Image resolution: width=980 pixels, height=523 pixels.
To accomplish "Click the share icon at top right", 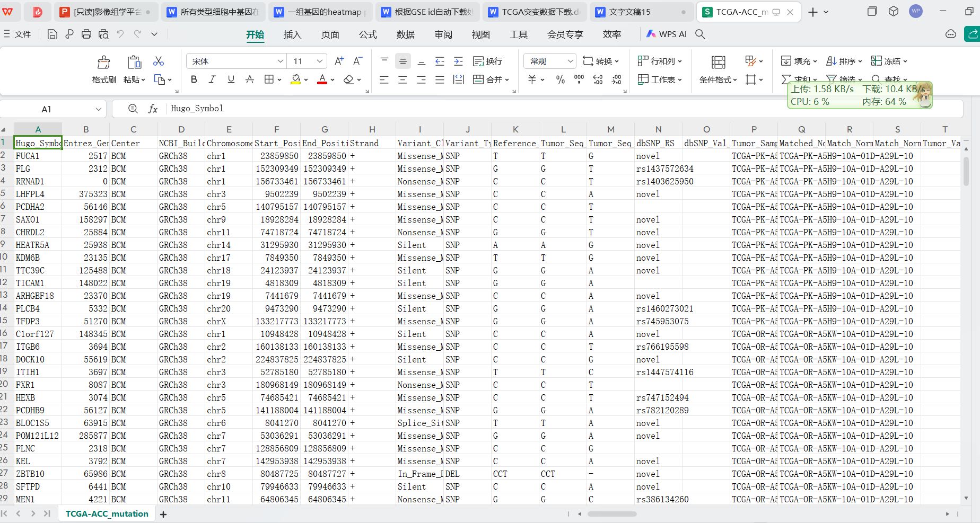I will [973, 34].
